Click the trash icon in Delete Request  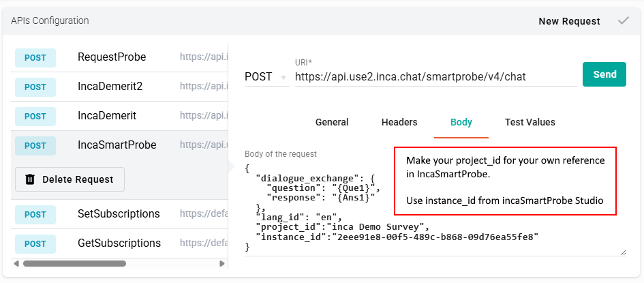click(30, 179)
